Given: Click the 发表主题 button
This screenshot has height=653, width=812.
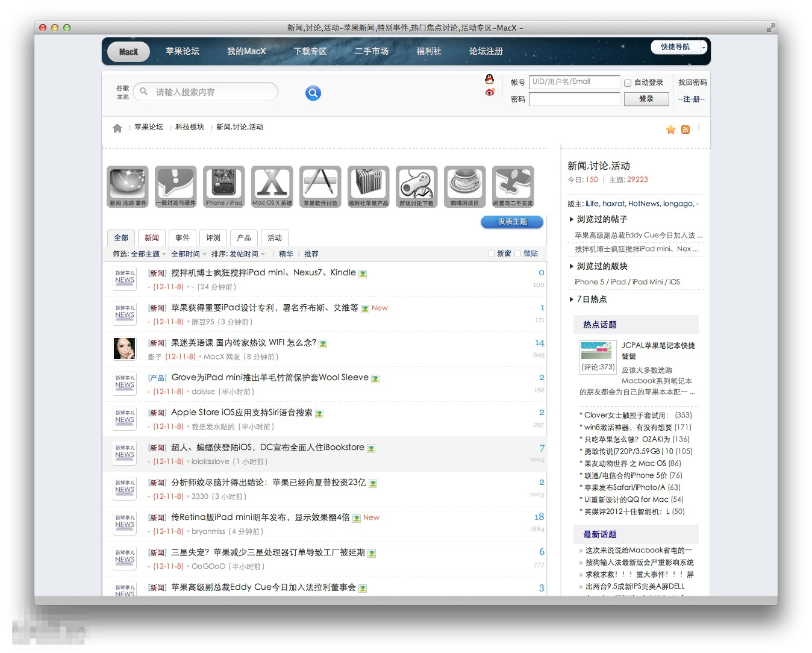Looking at the screenshot, I should (x=512, y=222).
